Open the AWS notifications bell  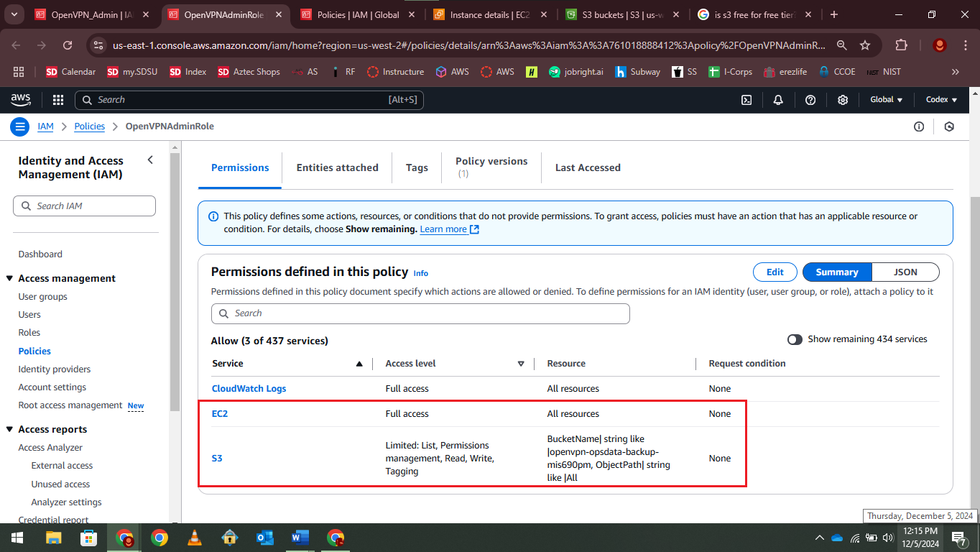coord(778,100)
